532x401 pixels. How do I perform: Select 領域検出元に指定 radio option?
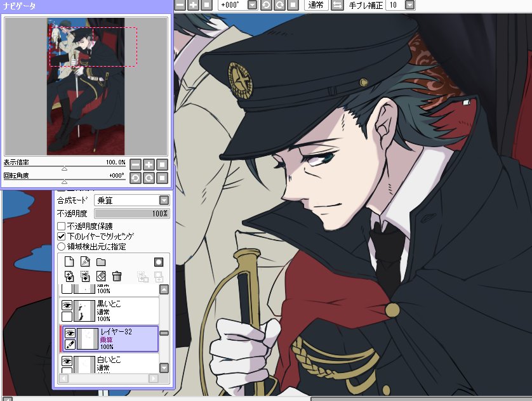click(x=62, y=246)
